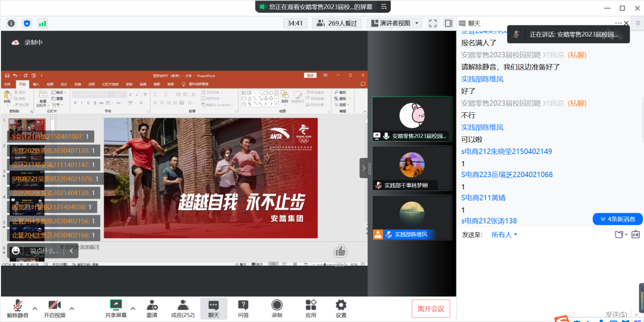Click the 登录 button in PowerPoint

tap(310, 75)
